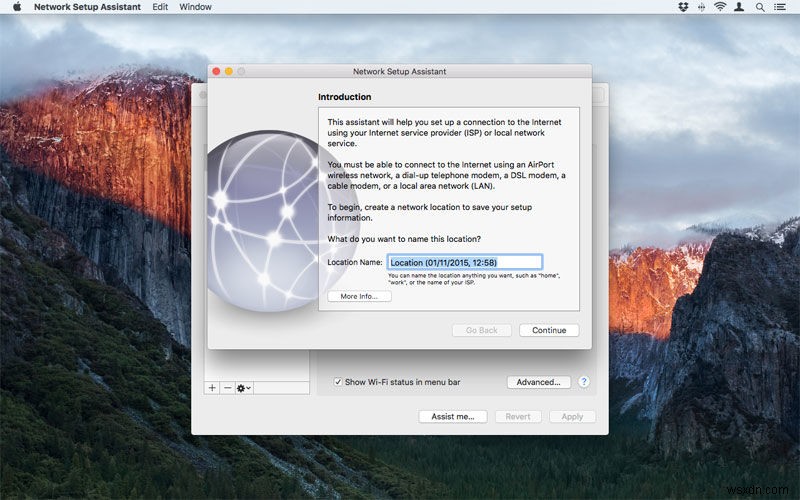Screen dimensions: 800x500
Task: Open the help question mark button
Action: (x=584, y=382)
